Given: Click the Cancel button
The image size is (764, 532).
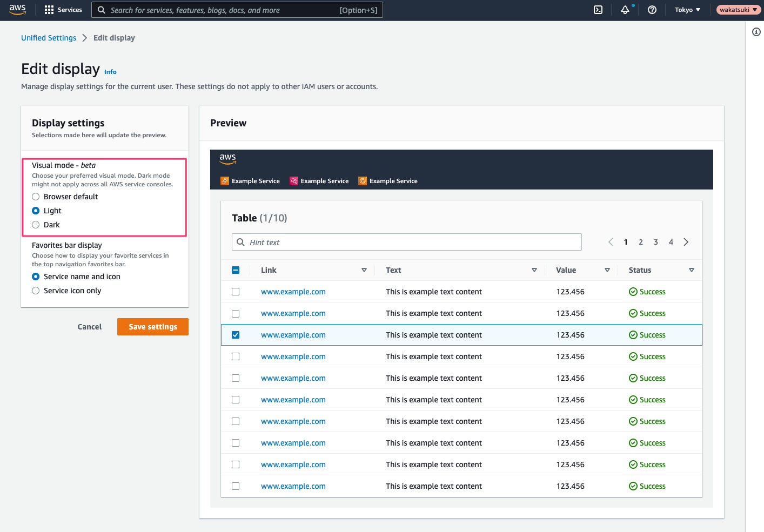Looking at the screenshot, I should pos(90,327).
